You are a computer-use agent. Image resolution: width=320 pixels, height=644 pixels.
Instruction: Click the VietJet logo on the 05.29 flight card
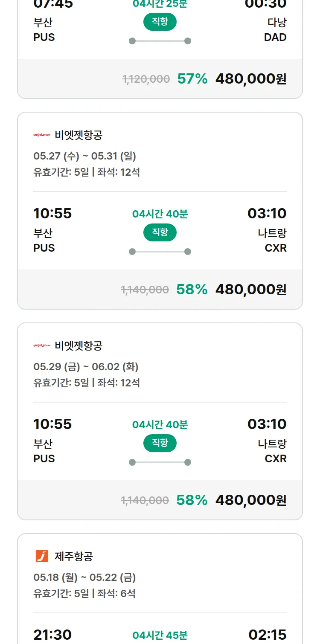(42, 345)
